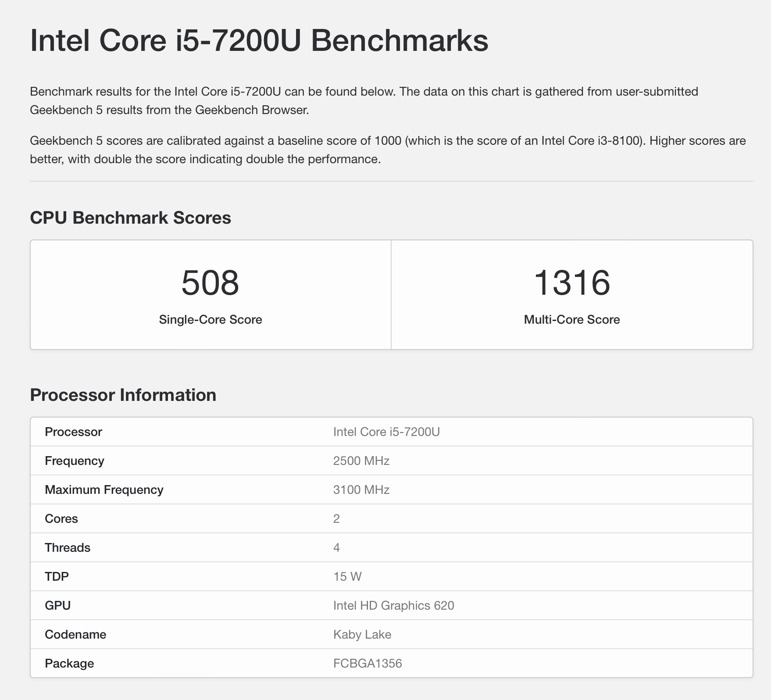Click the Frequency row label
The image size is (771, 700).
tap(75, 461)
